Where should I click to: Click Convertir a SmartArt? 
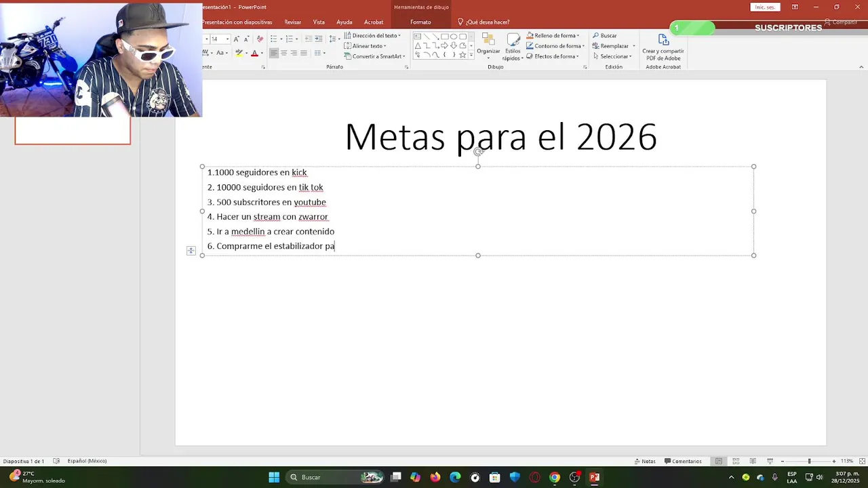click(374, 56)
